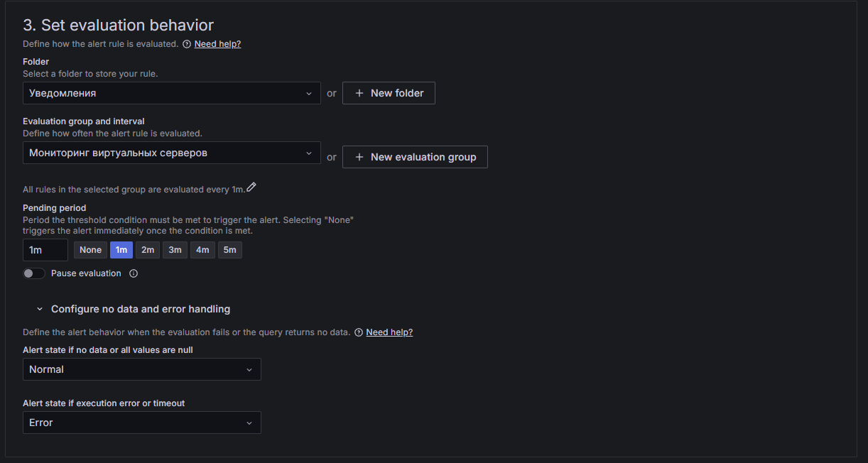Open the Мониторинг виртуальных серверов evaluation group dropdown

point(172,153)
